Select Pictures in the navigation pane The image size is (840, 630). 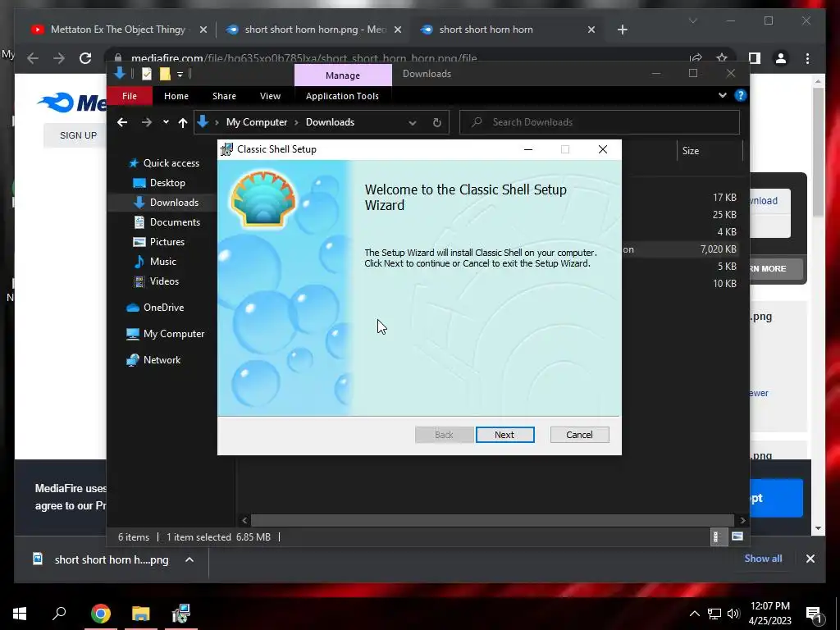click(158, 242)
